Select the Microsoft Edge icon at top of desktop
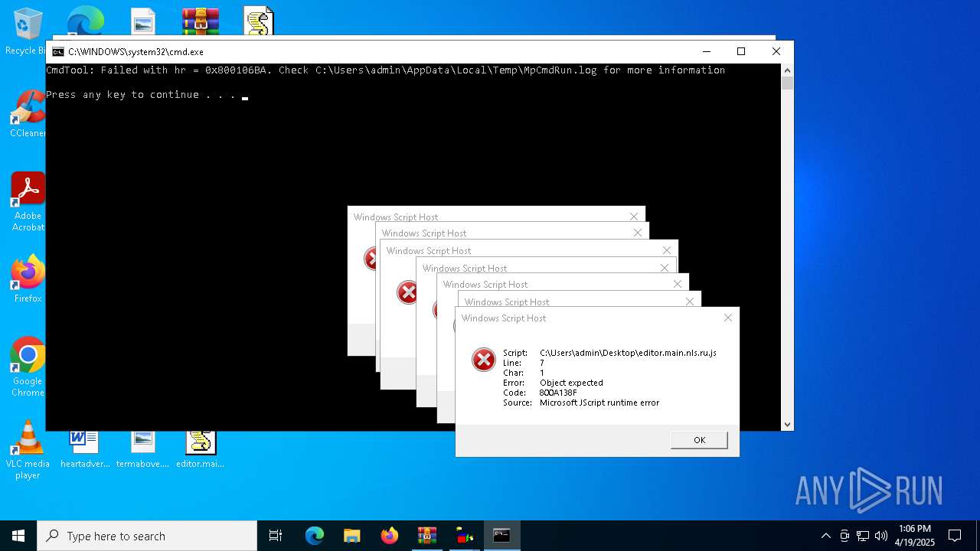Viewport: 980px width, 551px height. tap(86, 21)
